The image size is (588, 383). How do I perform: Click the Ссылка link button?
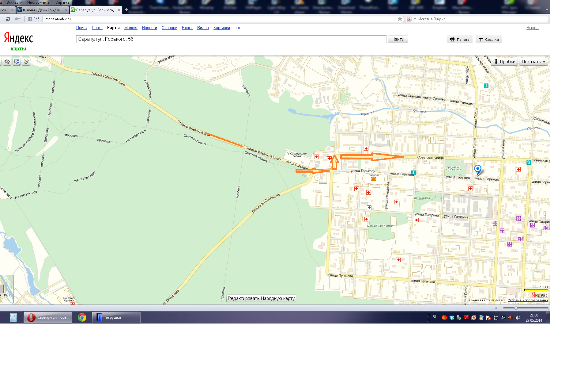click(x=489, y=40)
